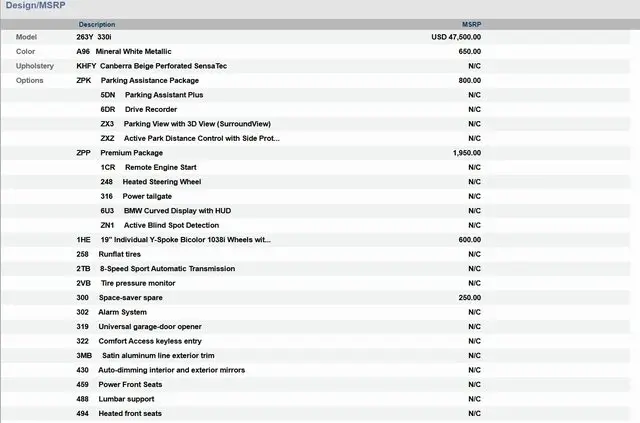Select the 1CR Remote Engine Start item
The height and width of the screenshot is (423, 640).
click(160, 167)
